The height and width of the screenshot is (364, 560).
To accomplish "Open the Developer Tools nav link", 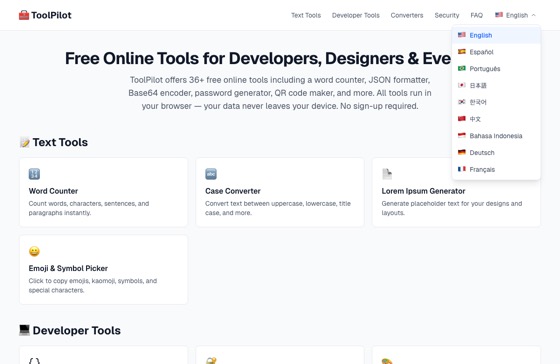I will pyautogui.click(x=355, y=15).
